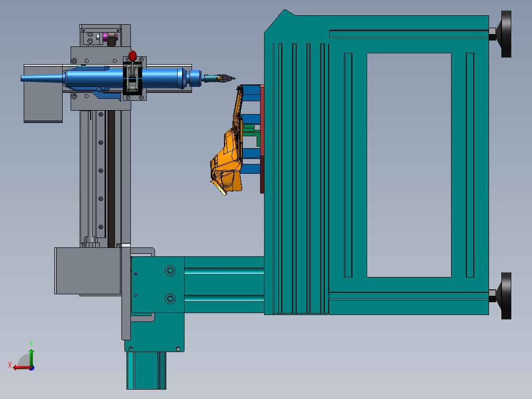532x399 pixels.
Task: Select the large gray motor box lower left
Action: [x=88, y=271]
